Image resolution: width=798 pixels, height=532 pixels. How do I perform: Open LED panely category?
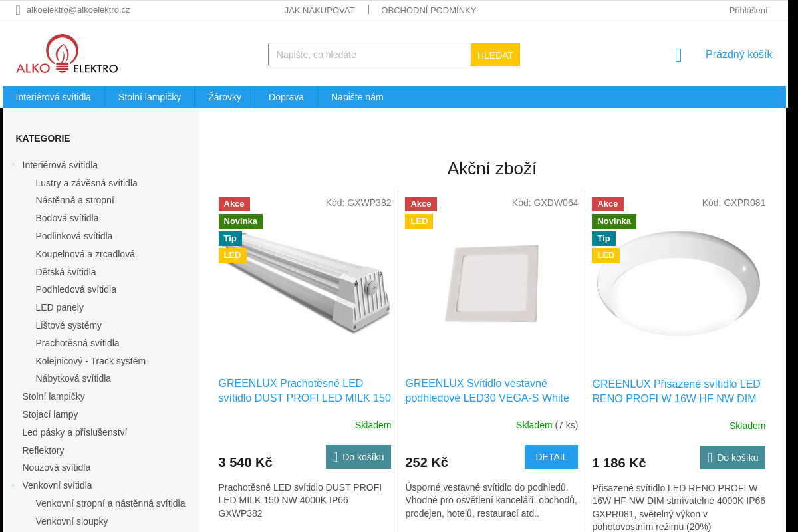[60, 307]
